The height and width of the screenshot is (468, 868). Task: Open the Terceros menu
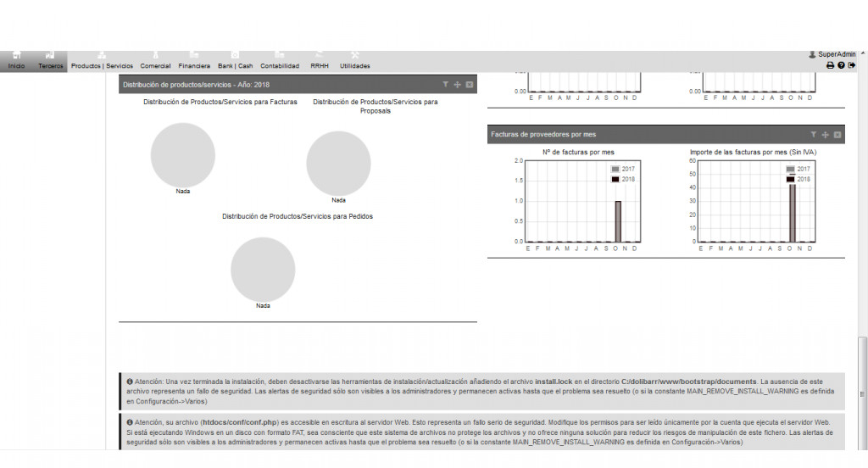(x=50, y=61)
